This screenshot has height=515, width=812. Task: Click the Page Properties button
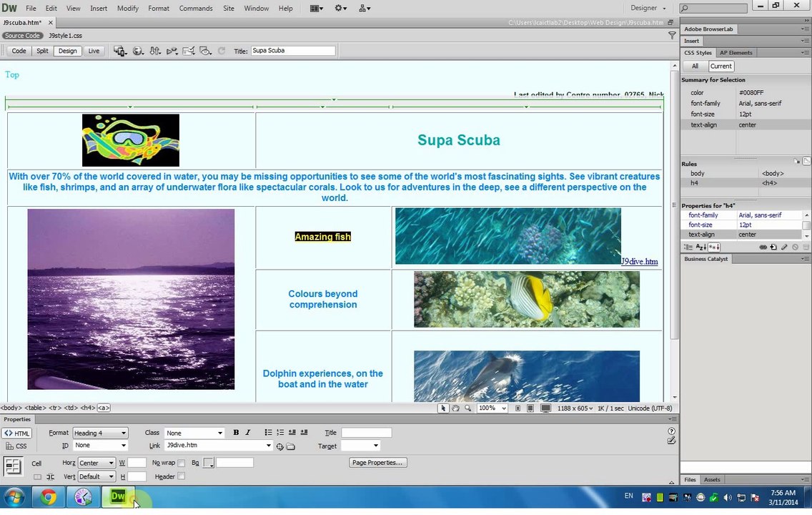pos(377,463)
